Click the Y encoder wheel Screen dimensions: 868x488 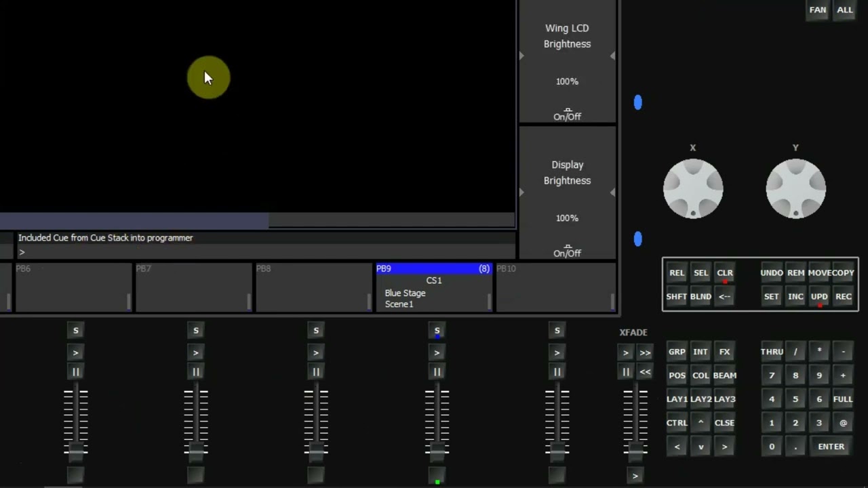tap(796, 189)
